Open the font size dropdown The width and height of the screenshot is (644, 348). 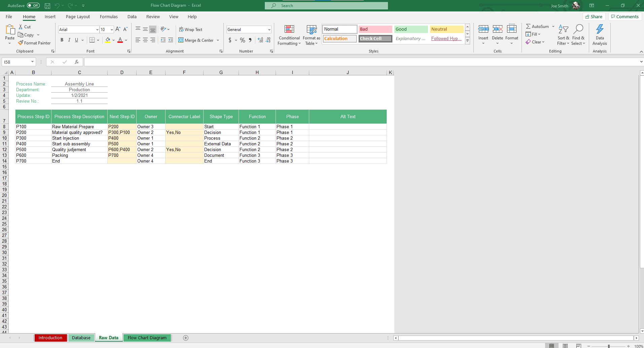pyautogui.click(x=112, y=30)
